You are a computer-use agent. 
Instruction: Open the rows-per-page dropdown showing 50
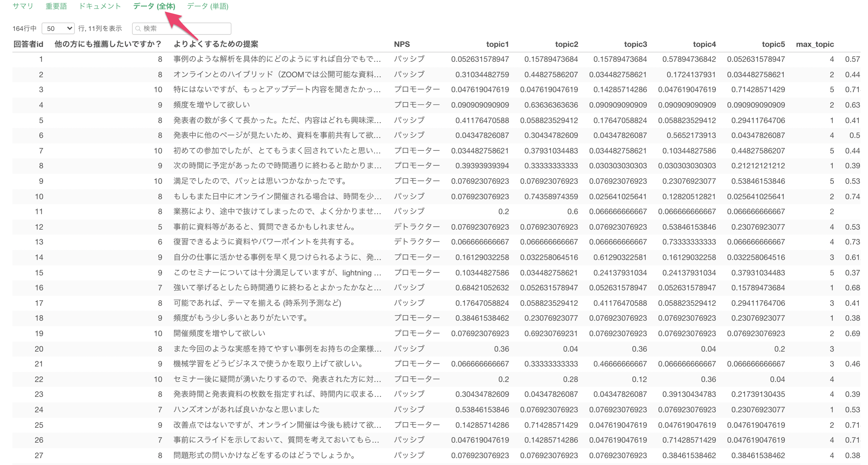point(58,28)
